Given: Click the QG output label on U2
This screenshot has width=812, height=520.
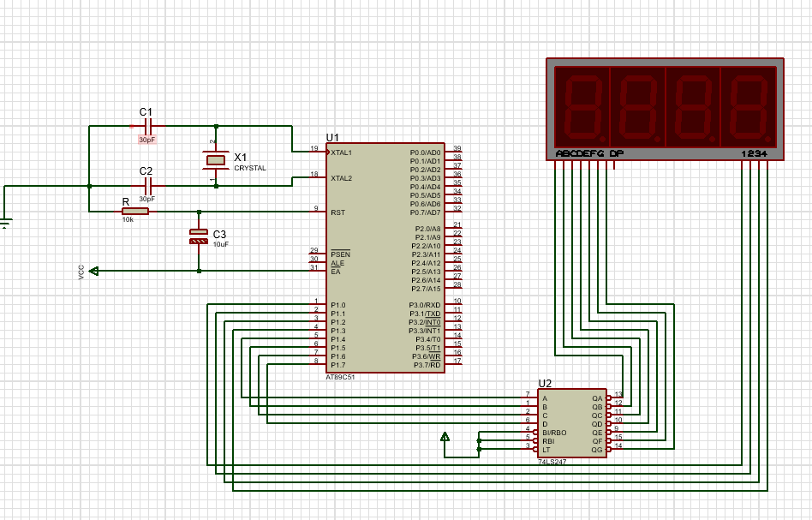Looking at the screenshot, I should coord(598,450).
